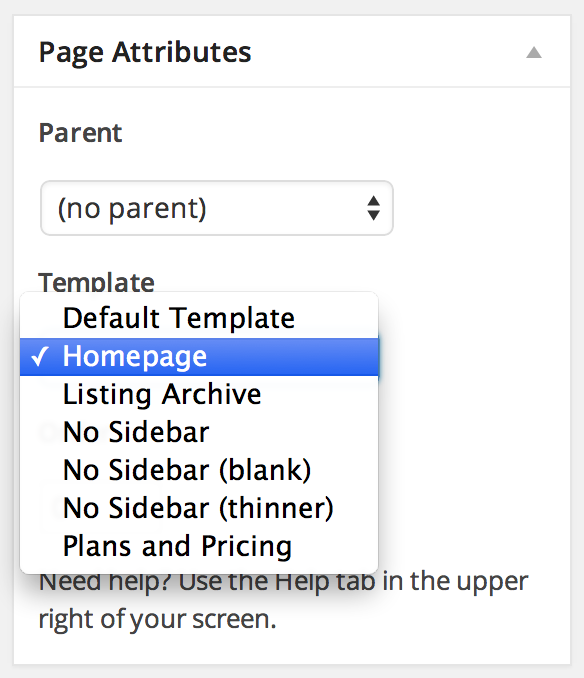Click the "right of your screen" help line
Viewport: 584px width, 678px height.
[x=157, y=620]
